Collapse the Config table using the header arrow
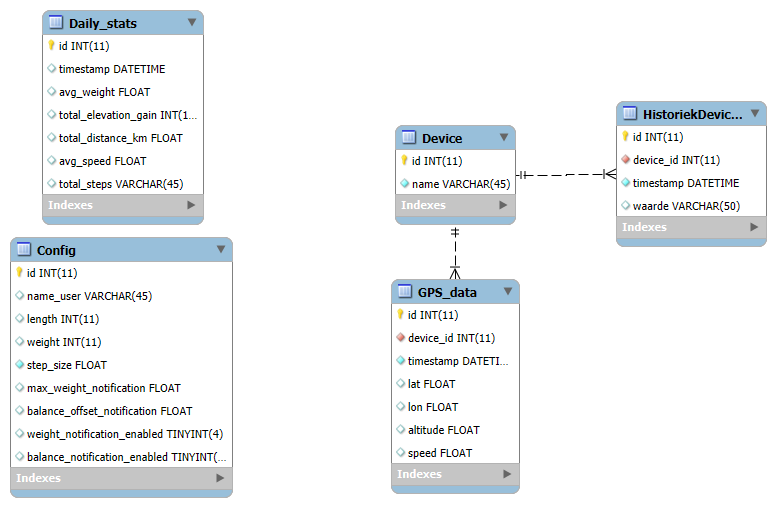 point(221,249)
